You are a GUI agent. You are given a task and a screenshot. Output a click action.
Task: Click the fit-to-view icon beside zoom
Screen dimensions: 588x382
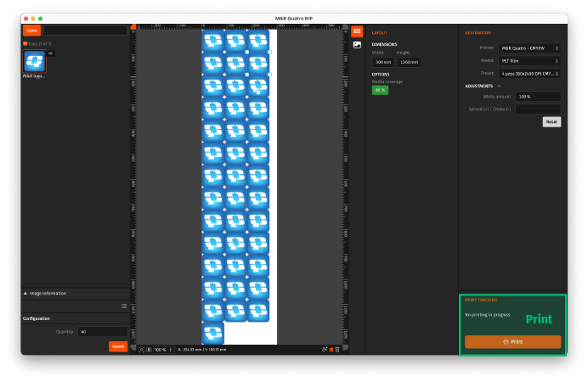[x=142, y=349]
